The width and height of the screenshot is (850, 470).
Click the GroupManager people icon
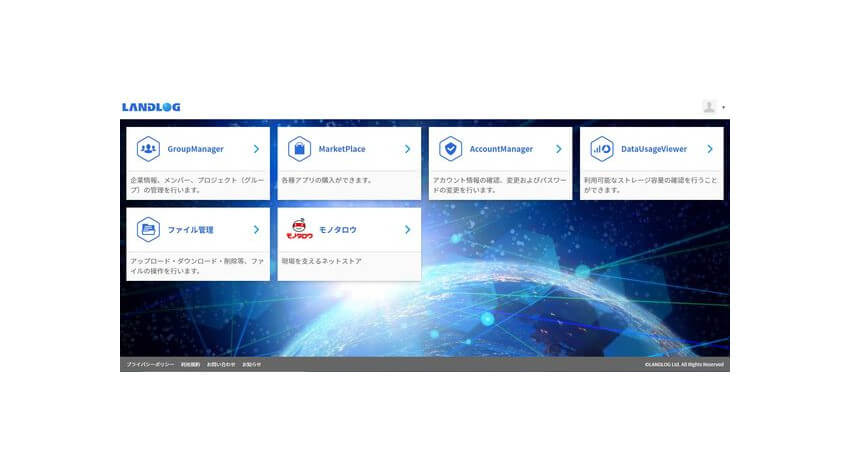pyautogui.click(x=148, y=149)
